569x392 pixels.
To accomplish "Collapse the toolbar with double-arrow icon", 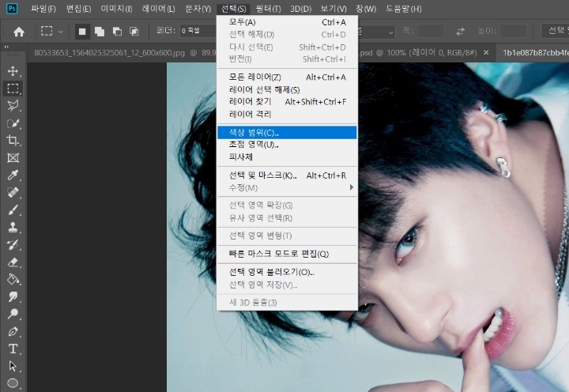I will [6, 47].
